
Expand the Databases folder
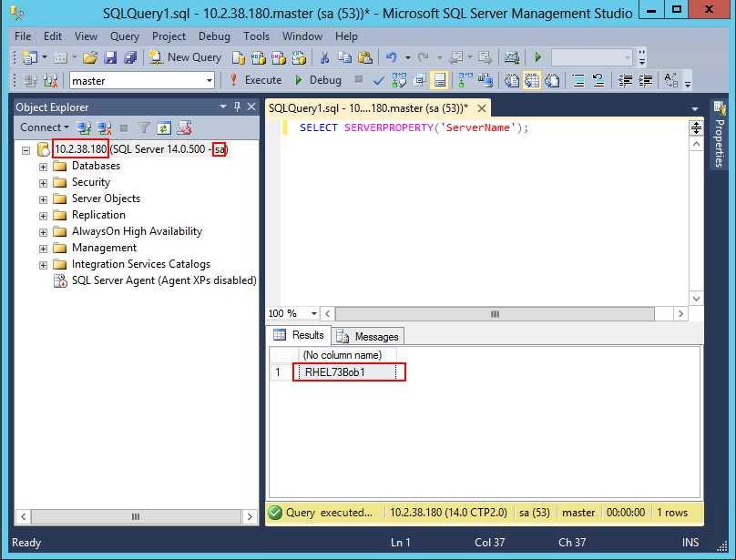(x=43, y=167)
